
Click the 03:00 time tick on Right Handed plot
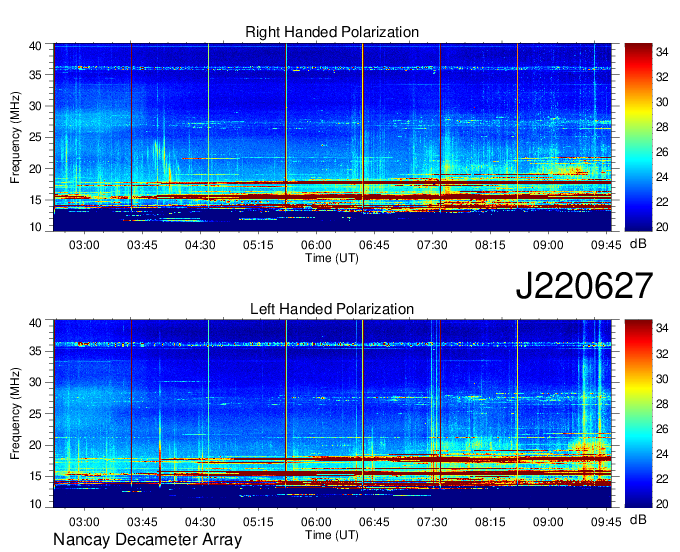[84, 245]
